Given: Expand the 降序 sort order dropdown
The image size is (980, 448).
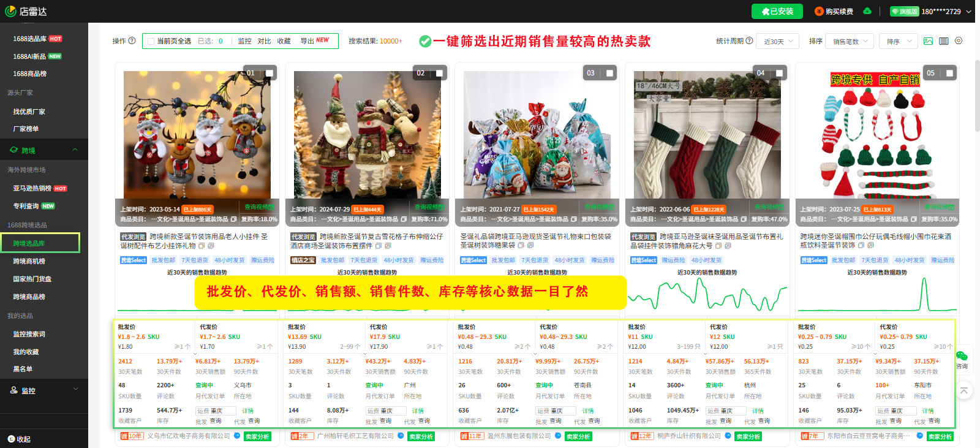Looking at the screenshot, I should pyautogui.click(x=899, y=42).
